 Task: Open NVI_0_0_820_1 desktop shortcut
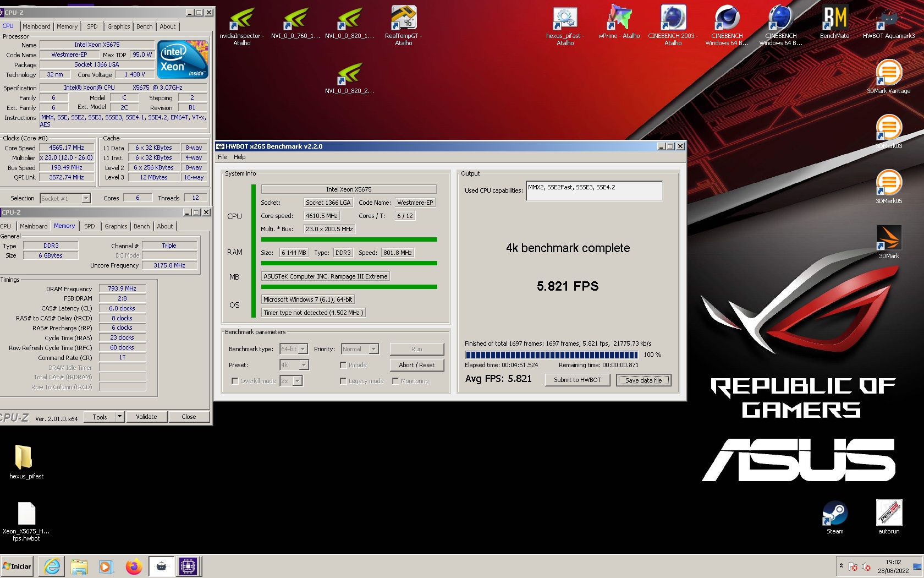pos(349,23)
